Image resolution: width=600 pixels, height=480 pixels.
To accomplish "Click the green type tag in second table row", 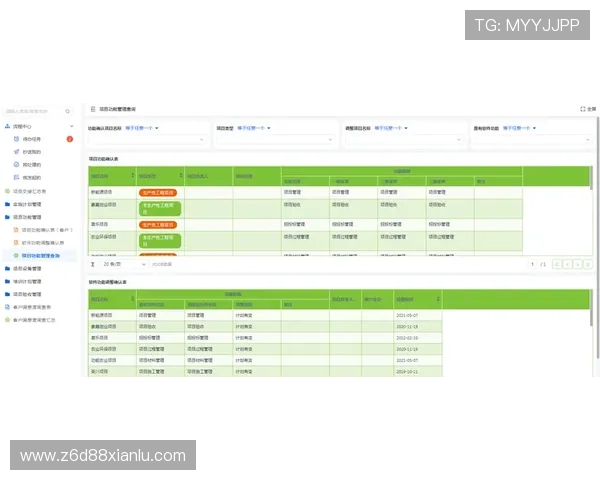I will (160, 209).
